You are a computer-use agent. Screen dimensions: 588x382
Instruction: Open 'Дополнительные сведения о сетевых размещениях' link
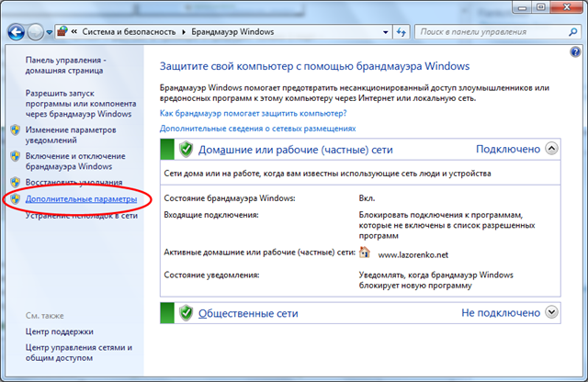[x=257, y=129]
